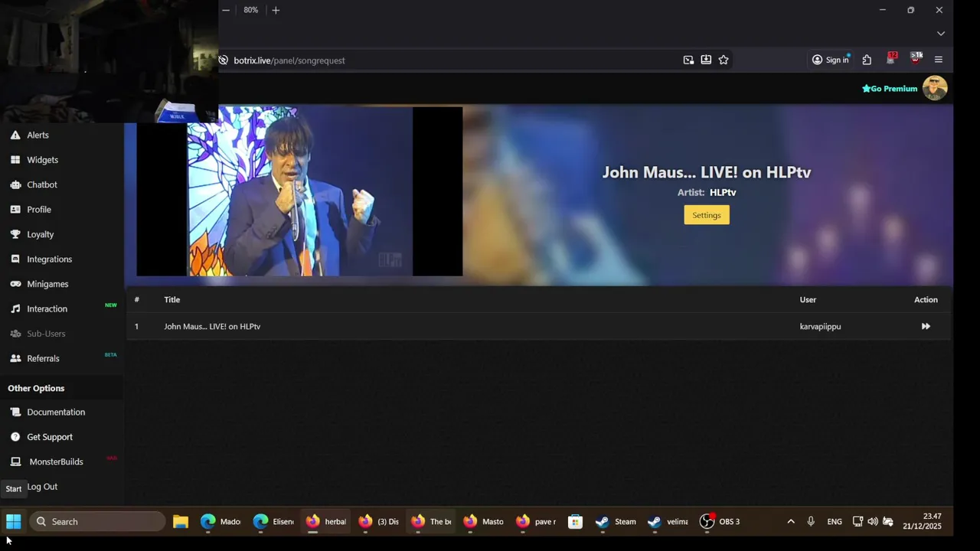Show hidden system tray icons
The height and width of the screenshot is (551, 980).
click(x=791, y=521)
